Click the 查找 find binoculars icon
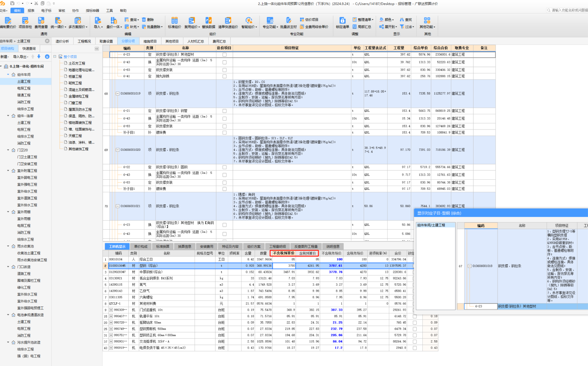Screen dimensions: 588x366 (x=402, y=20)
